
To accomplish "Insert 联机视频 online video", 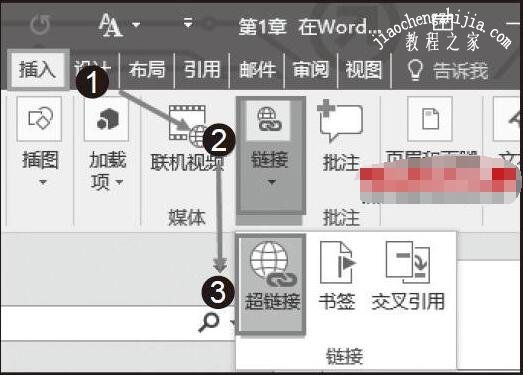I will pos(187,138).
